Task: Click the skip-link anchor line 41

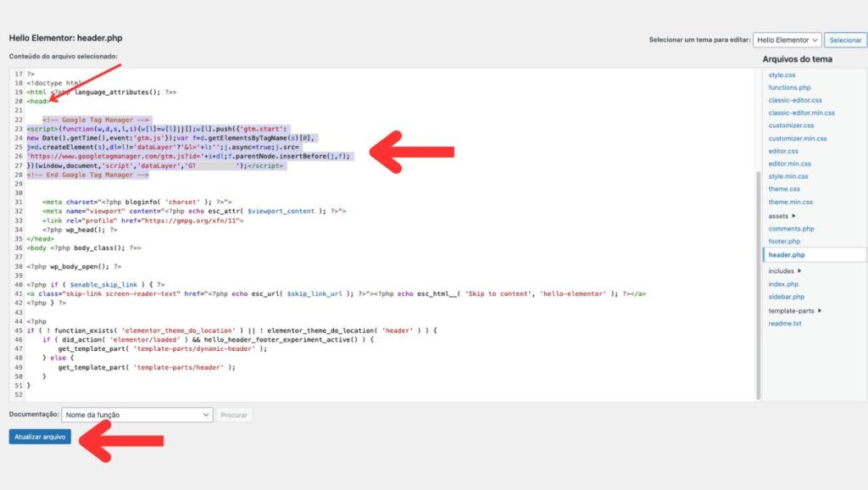Action: point(336,294)
